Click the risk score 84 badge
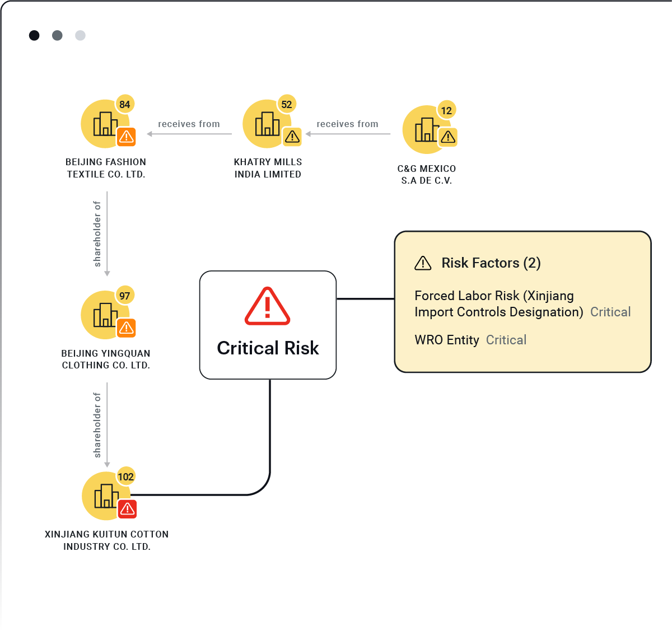The height and width of the screenshot is (631, 672). tap(125, 104)
